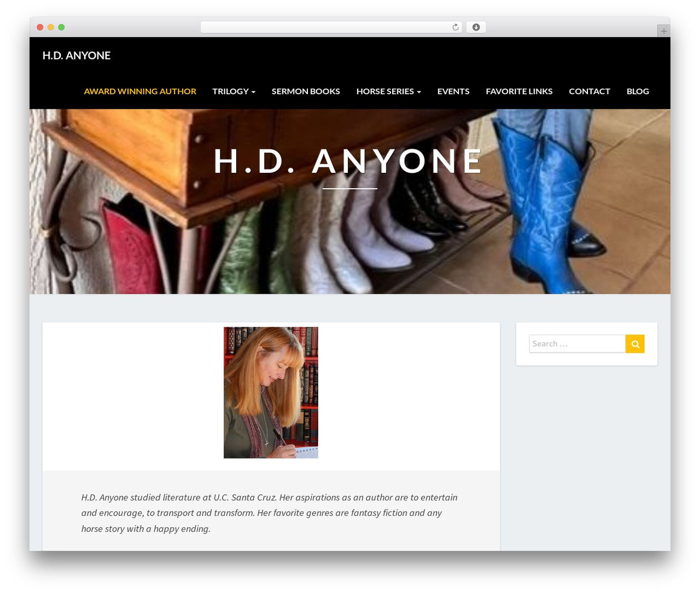Click the red close window dot
Screen dimensions: 700x593
[x=40, y=27]
